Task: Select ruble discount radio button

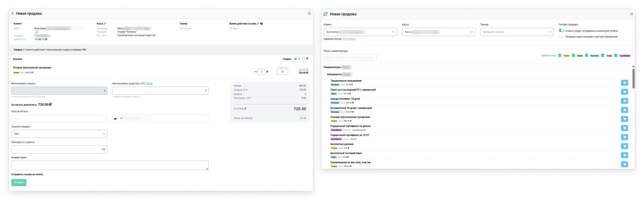Action: 304,59
